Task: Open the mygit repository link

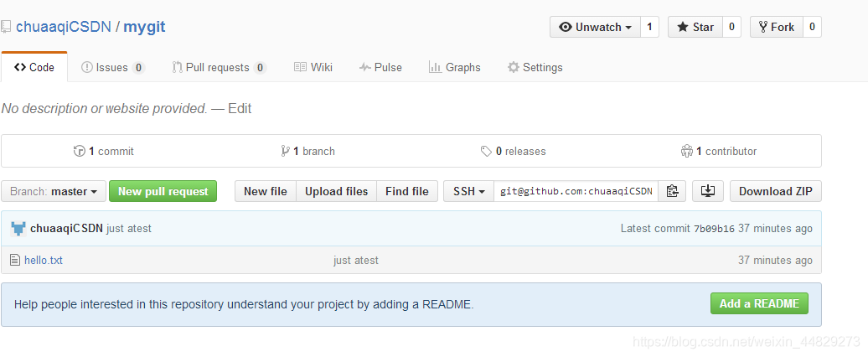Action: [x=144, y=27]
